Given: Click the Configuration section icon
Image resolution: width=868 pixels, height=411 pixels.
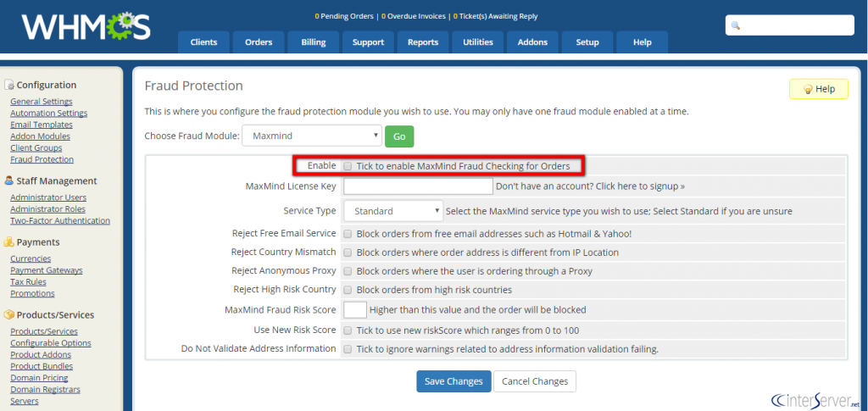Looking at the screenshot, I should point(8,85).
